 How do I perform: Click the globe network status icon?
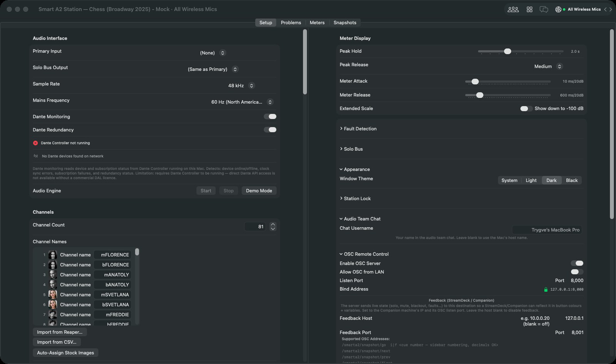click(558, 9)
